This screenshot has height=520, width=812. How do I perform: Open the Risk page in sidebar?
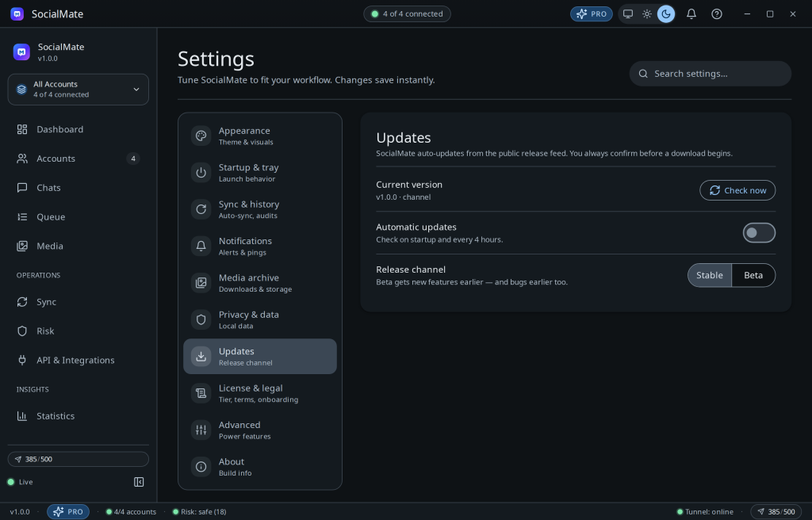(x=79, y=331)
